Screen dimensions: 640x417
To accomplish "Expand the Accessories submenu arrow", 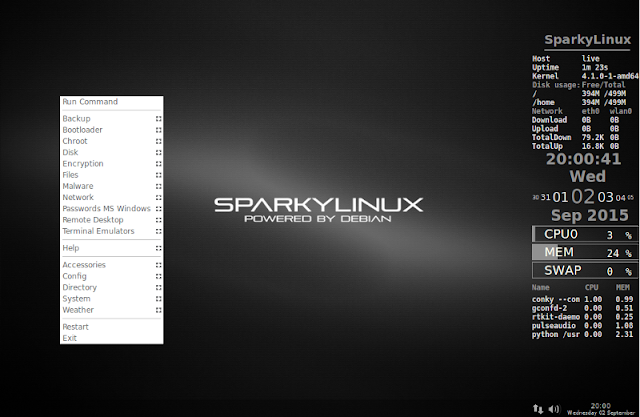I will pyautogui.click(x=158, y=265).
